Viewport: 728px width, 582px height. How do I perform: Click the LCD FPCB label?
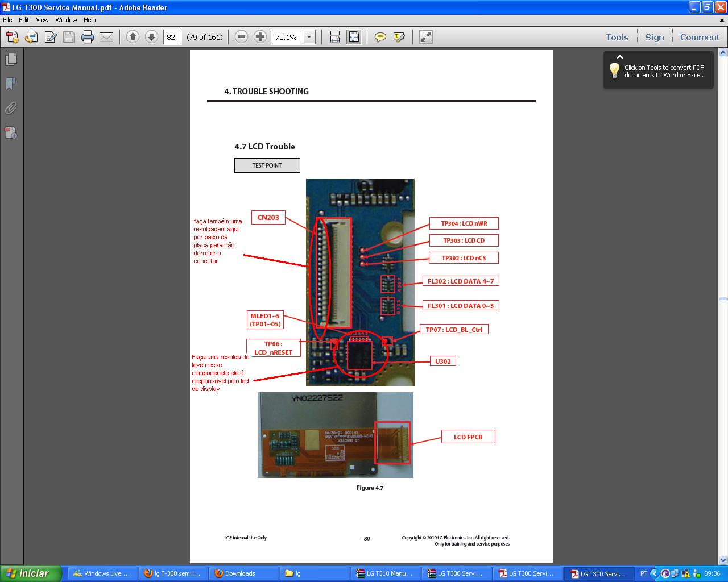point(468,436)
